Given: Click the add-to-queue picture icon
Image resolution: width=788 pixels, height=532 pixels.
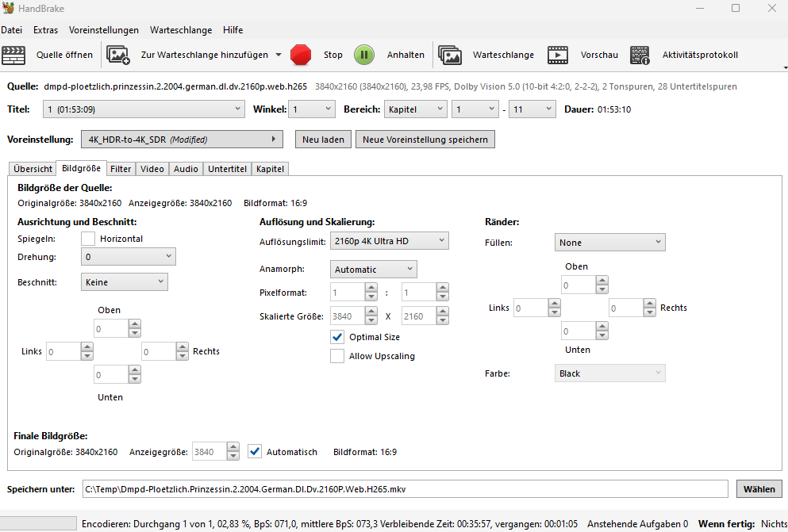Looking at the screenshot, I should click(x=118, y=55).
